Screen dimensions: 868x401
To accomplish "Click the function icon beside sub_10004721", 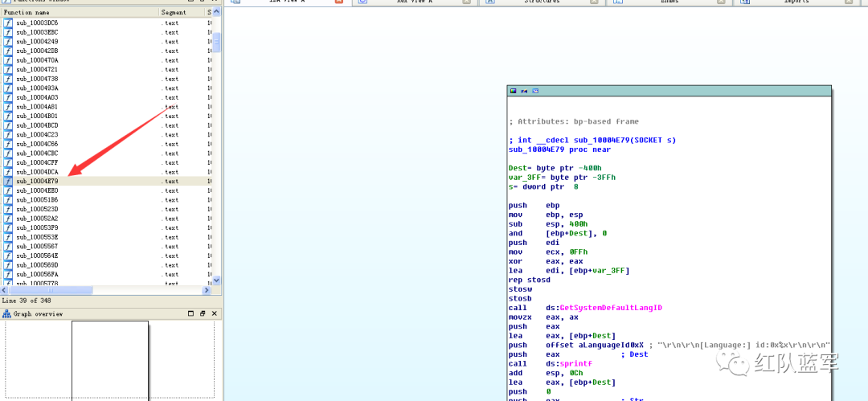I will (8, 70).
